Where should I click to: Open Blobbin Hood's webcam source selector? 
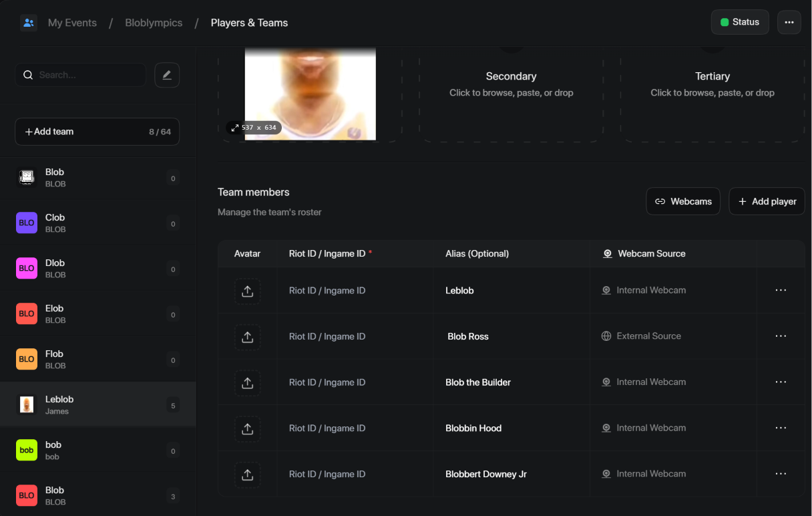tap(673, 428)
